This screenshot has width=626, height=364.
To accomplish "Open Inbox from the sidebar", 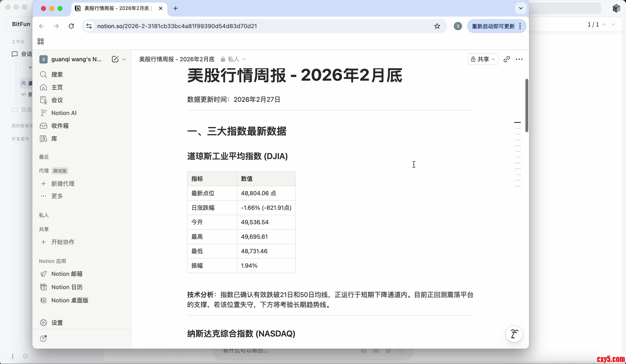I will pos(60,126).
